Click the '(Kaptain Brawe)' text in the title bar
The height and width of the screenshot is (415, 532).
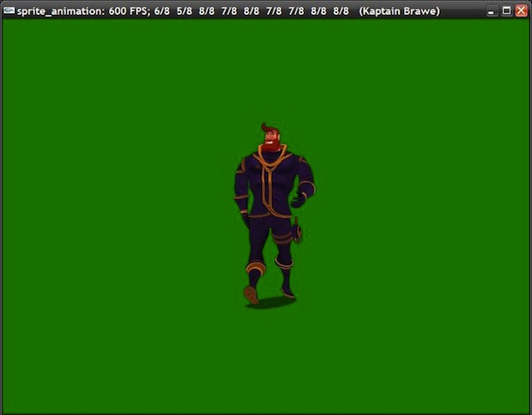[400, 11]
